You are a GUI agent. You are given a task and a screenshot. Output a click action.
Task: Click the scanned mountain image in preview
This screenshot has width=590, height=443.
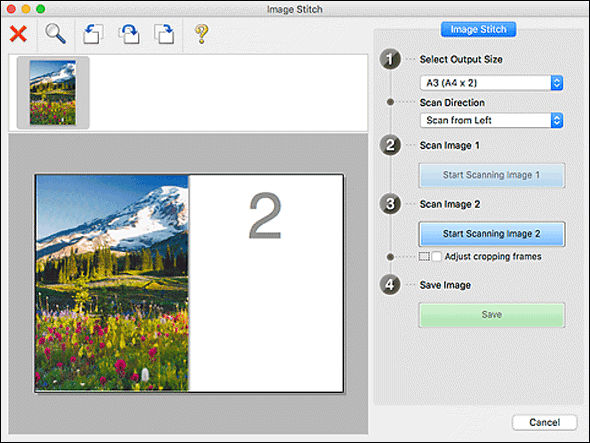click(x=112, y=283)
